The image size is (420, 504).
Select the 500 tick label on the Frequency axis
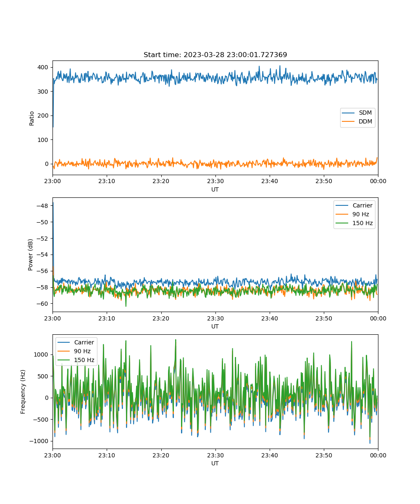(x=44, y=376)
